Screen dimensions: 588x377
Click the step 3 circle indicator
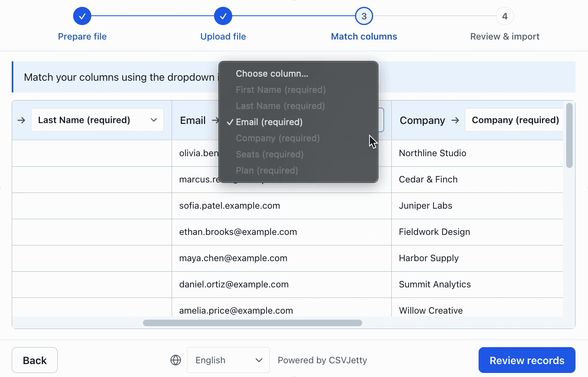click(364, 16)
